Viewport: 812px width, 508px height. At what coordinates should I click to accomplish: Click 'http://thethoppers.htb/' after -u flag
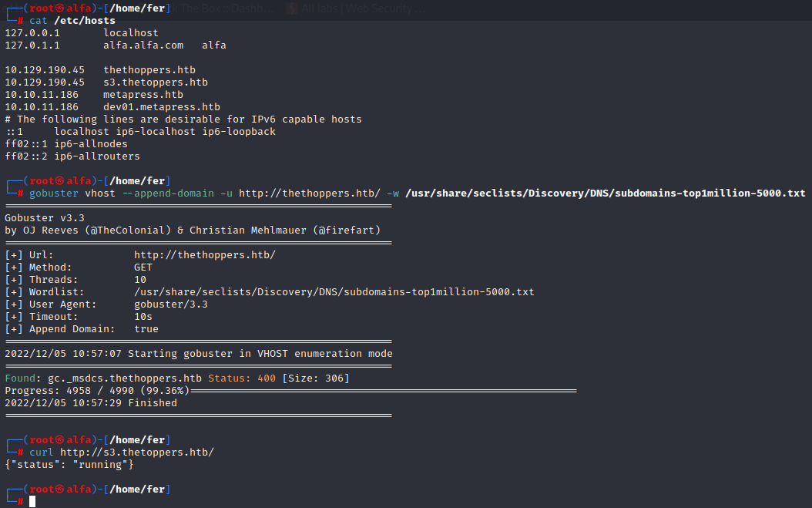pos(310,193)
